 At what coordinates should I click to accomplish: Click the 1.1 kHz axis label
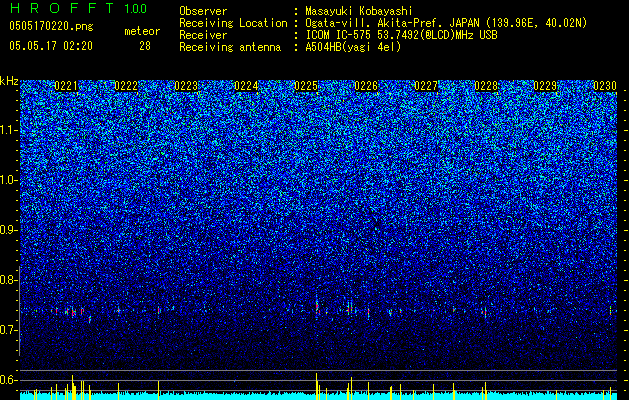tap(9, 130)
